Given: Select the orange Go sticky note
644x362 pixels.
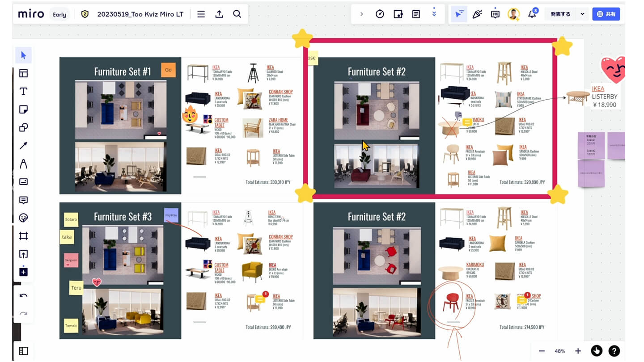Looking at the screenshot, I should [168, 70].
